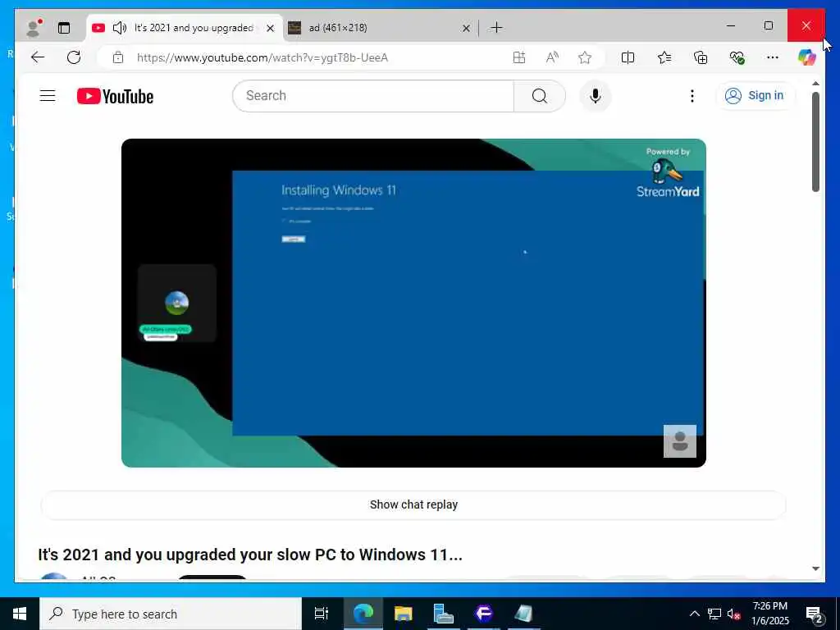
Task: Open File Explorer from taskbar
Action: (x=404, y=614)
